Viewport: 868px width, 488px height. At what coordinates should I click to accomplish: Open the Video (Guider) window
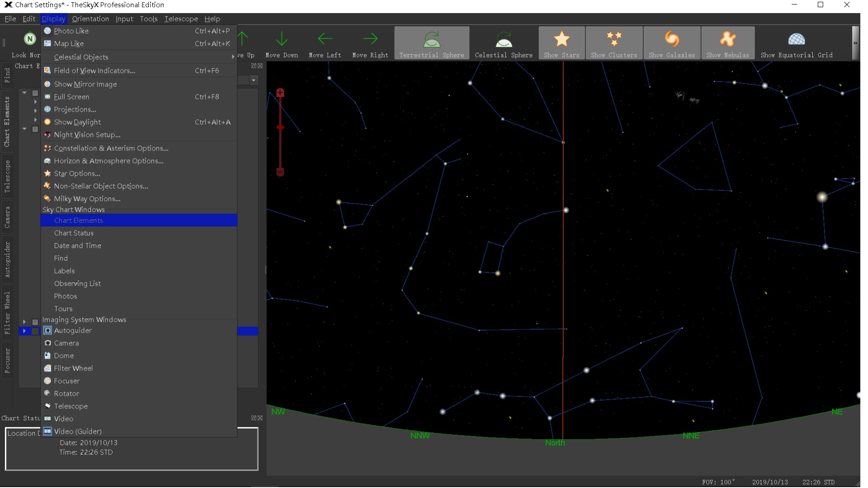click(x=139, y=432)
